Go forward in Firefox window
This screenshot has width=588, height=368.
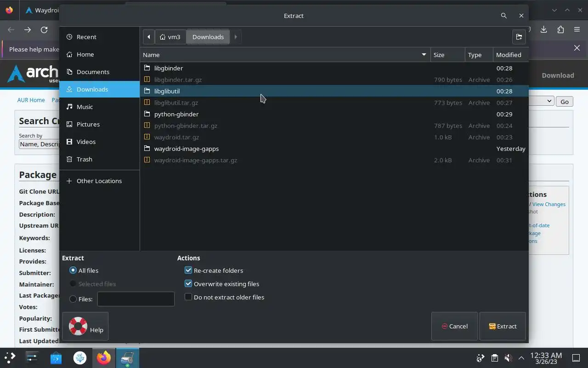click(28, 29)
